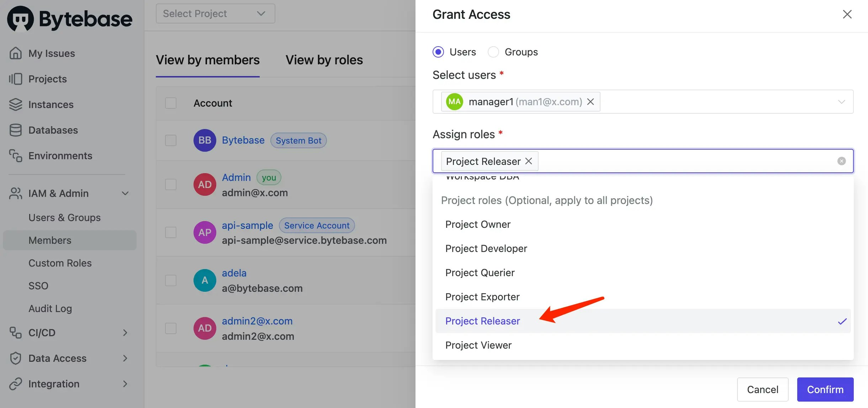Open the Data Access section
Image resolution: width=868 pixels, height=408 pixels.
pyautogui.click(x=57, y=358)
